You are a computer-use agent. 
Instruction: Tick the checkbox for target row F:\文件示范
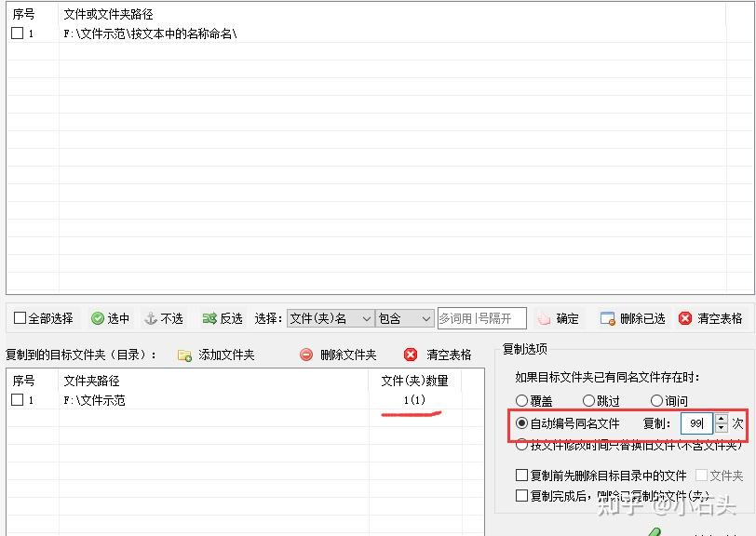[x=18, y=399]
